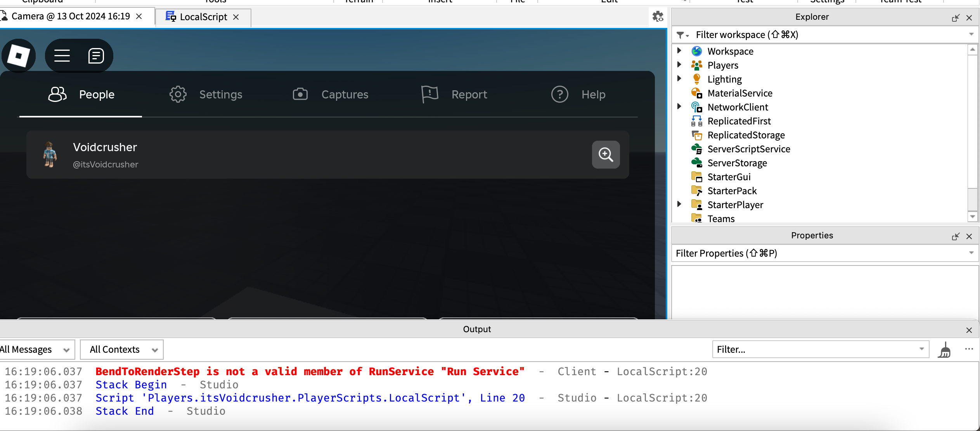Image resolution: width=980 pixels, height=431 pixels.
Task: Click the ServerScriptService icon
Action: (x=697, y=149)
